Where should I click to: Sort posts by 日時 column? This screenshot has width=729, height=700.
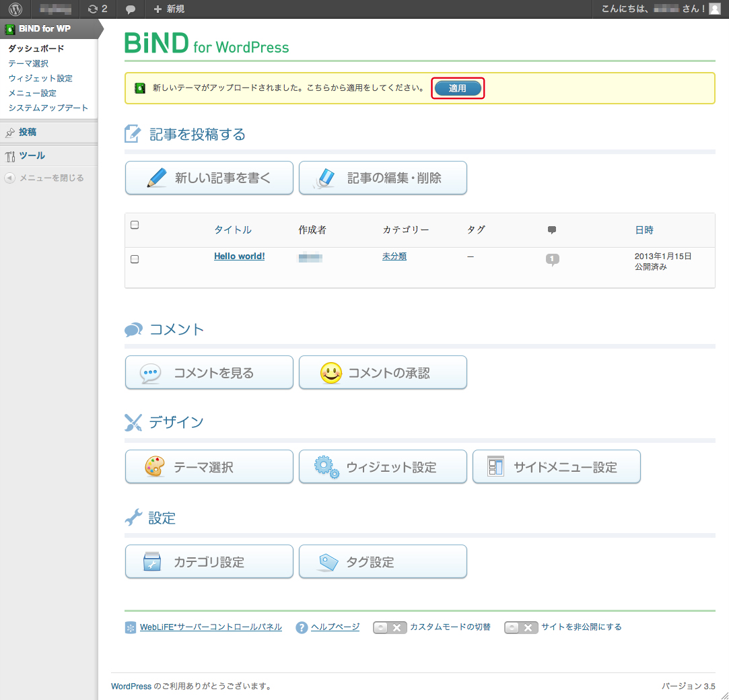(x=644, y=230)
